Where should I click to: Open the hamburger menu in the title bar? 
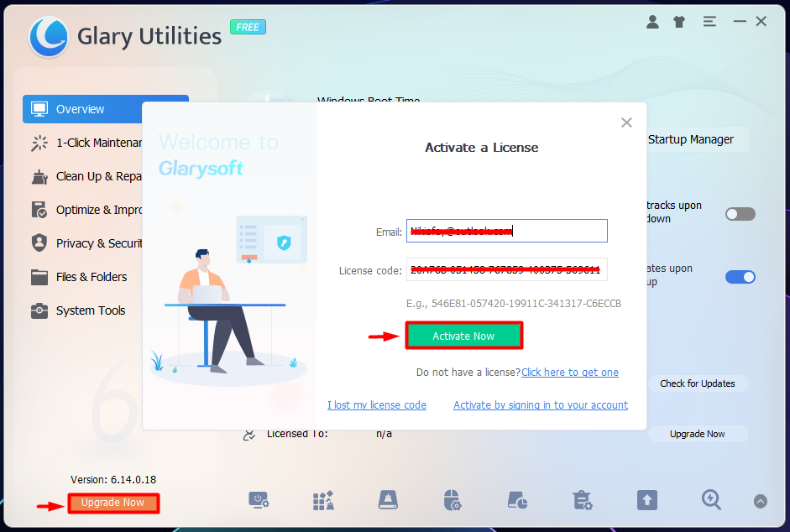click(x=709, y=22)
